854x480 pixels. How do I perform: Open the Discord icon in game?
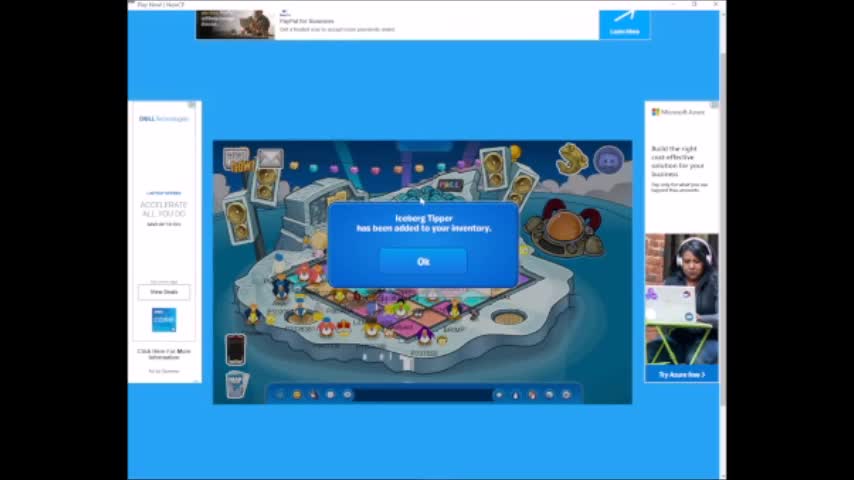[608, 160]
